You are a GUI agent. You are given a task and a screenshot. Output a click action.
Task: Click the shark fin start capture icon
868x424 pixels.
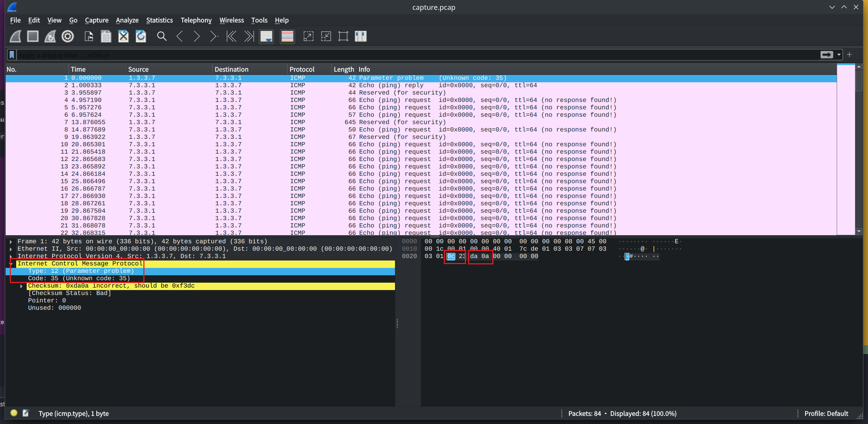[15, 36]
